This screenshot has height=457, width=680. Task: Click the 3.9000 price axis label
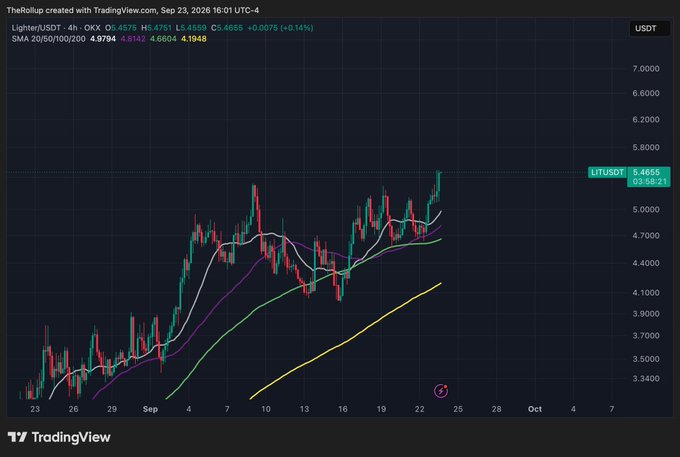(x=646, y=313)
